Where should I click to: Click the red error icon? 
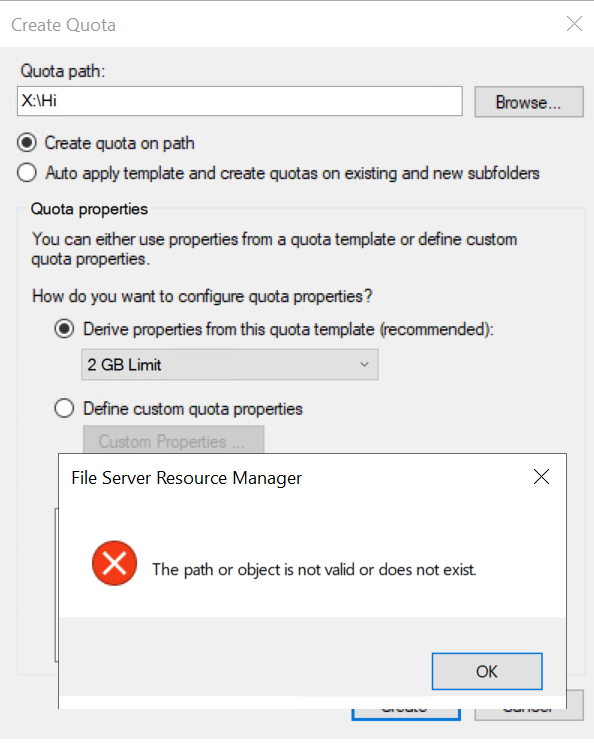114,563
